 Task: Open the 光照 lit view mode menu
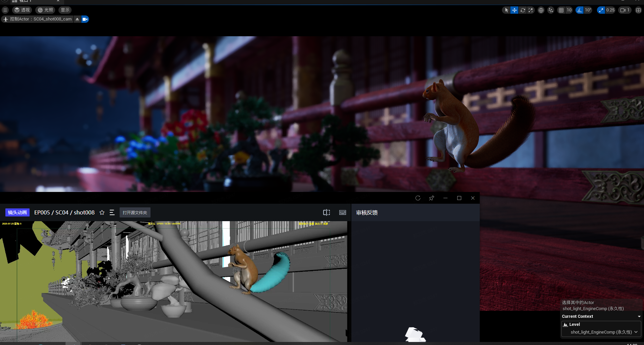click(x=45, y=10)
